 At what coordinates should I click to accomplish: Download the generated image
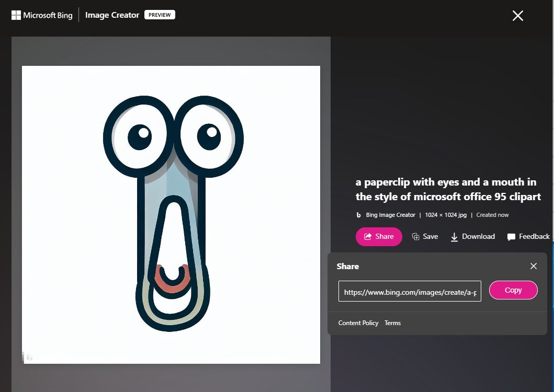473,237
